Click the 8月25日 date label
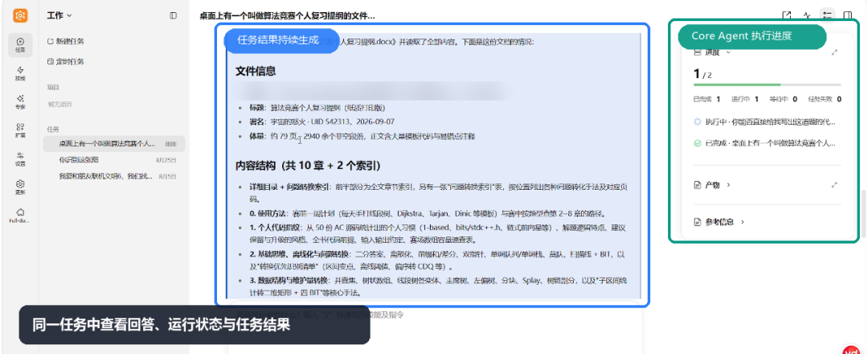The image size is (868, 354). click(166, 160)
